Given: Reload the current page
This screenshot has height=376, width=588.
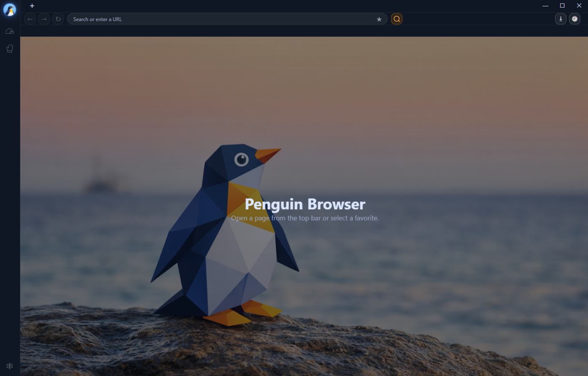Looking at the screenshot, I should coord(58,19).
